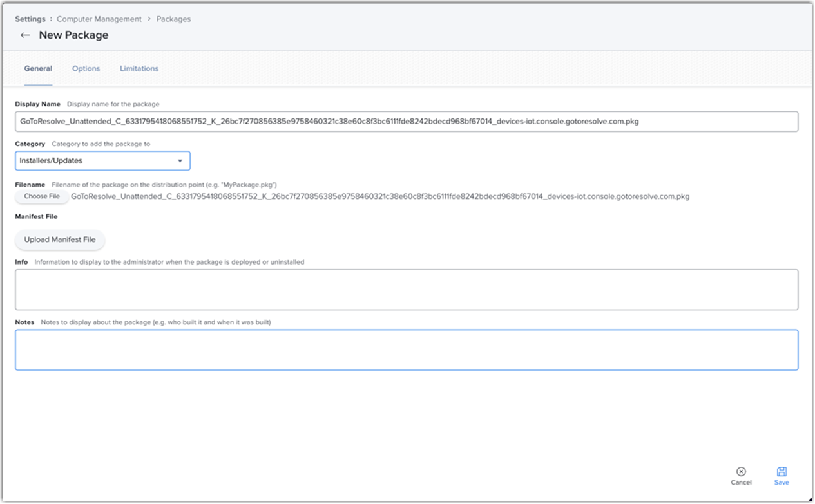Screen dimensions: 815x504
Task: Go to the Computer Management breadcrumb
Action: [x=99, y=19]
